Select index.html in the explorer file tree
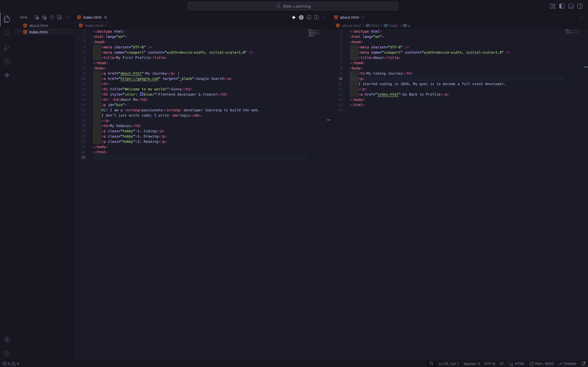 pyautogui.click(x=38, y=32)
